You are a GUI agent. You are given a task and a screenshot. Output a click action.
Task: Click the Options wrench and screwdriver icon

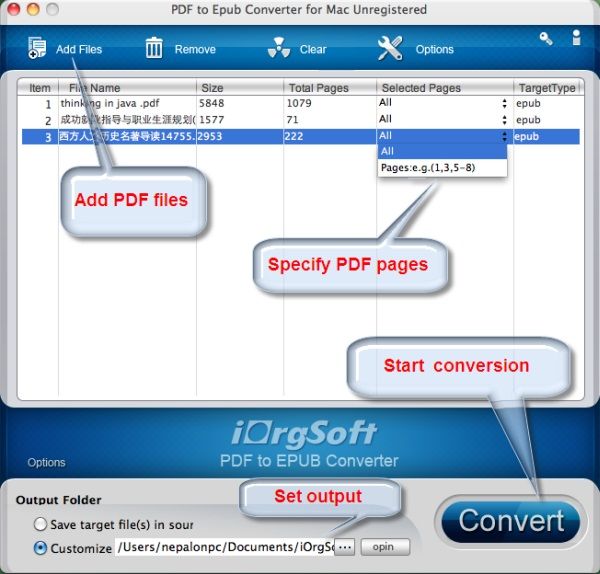pos(390,48)
